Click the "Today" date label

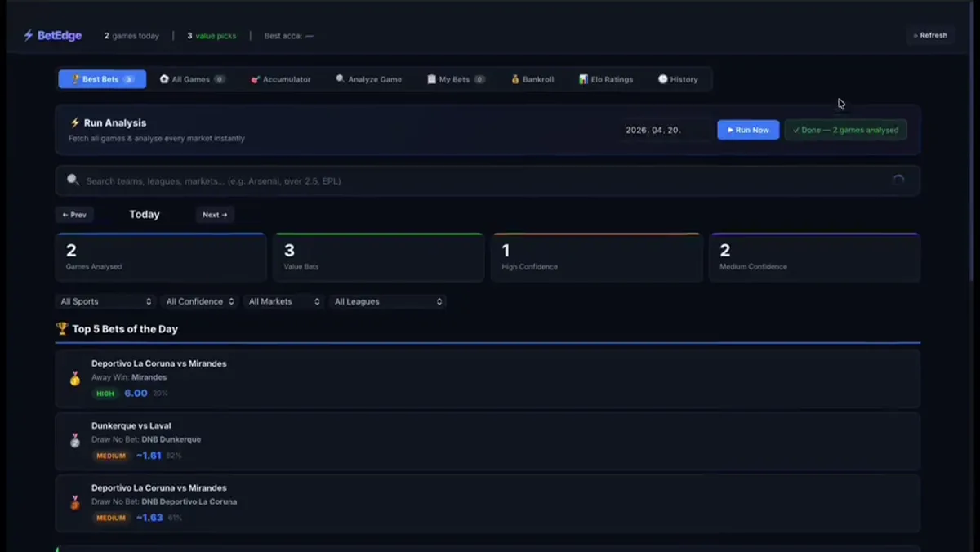[145, 215]
